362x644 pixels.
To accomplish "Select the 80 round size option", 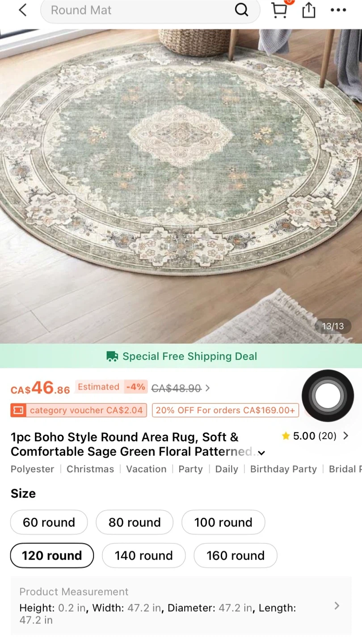I will (135, 522).
